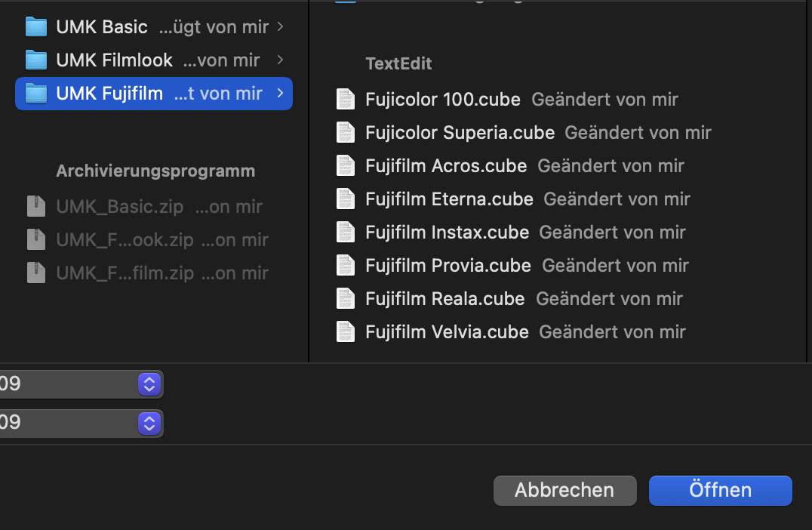Click the Fujifilm Provia.cube file icon
The image size is (812, 530).
tap(346, 265)
